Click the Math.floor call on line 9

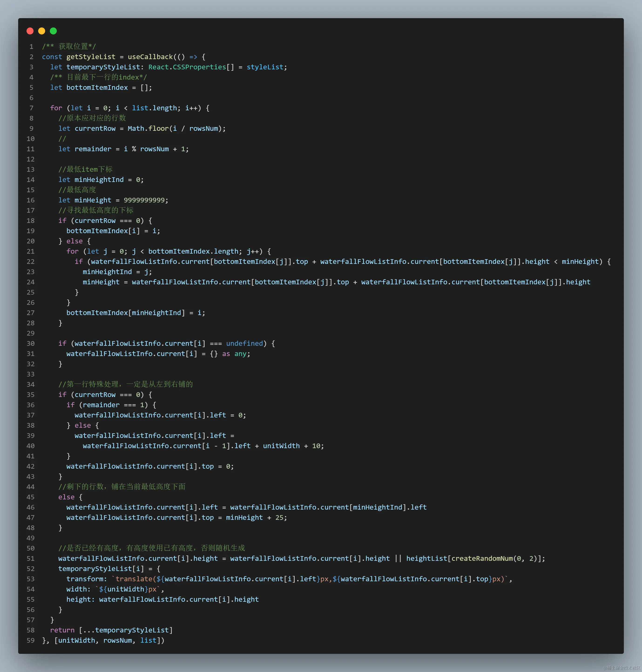(149, 128)
